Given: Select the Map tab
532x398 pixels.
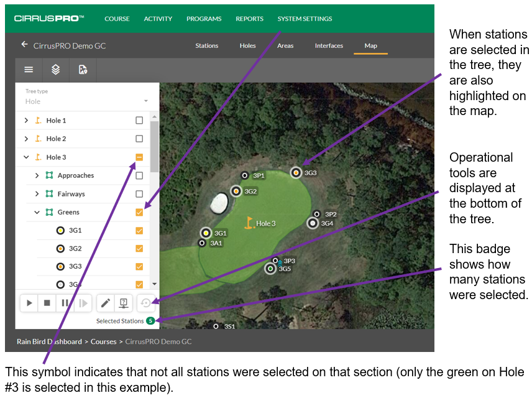Looking at the screenshot, I should [x=371, y=45].
